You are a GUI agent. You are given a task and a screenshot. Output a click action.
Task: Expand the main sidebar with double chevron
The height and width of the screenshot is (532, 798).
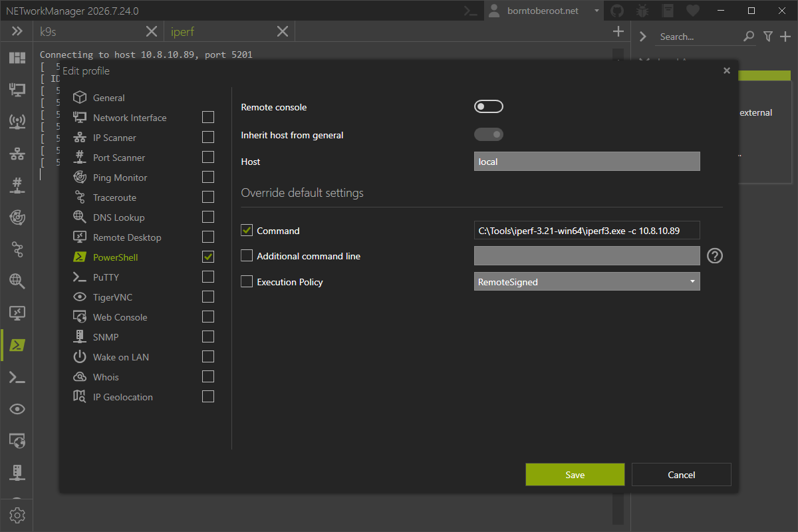17,31
